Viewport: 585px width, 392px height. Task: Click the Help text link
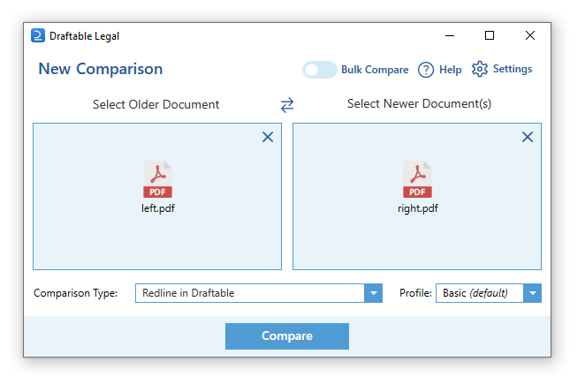(451, 70)
